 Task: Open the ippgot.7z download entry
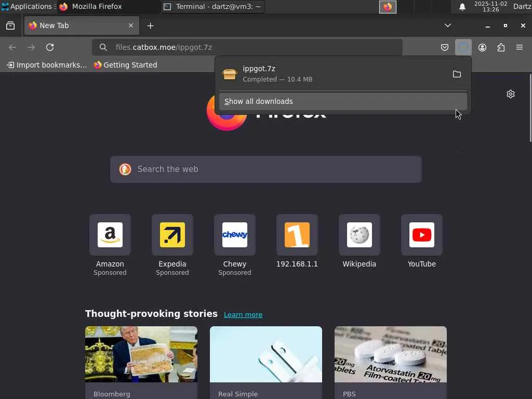point(332,74)
